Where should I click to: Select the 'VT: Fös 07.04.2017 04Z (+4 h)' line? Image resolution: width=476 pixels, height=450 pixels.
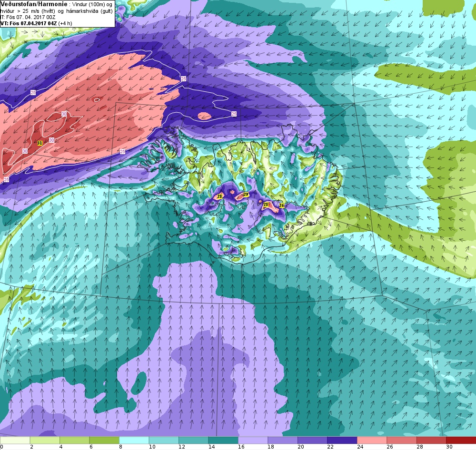pos(37,23)
